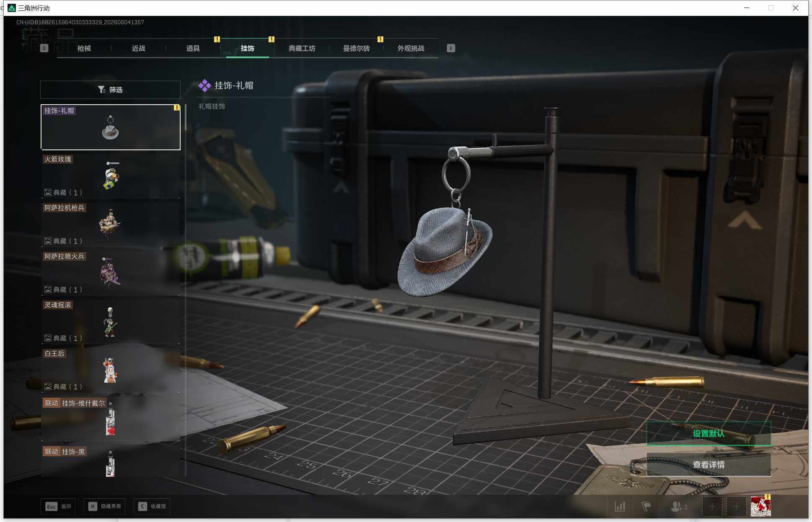Click the 挂饰-礼帽 title text

(x=234, y=85)
